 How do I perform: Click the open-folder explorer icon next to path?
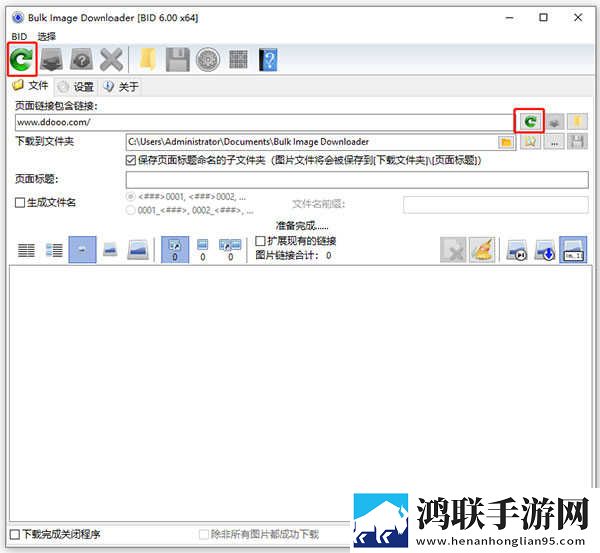click(530, 142)
